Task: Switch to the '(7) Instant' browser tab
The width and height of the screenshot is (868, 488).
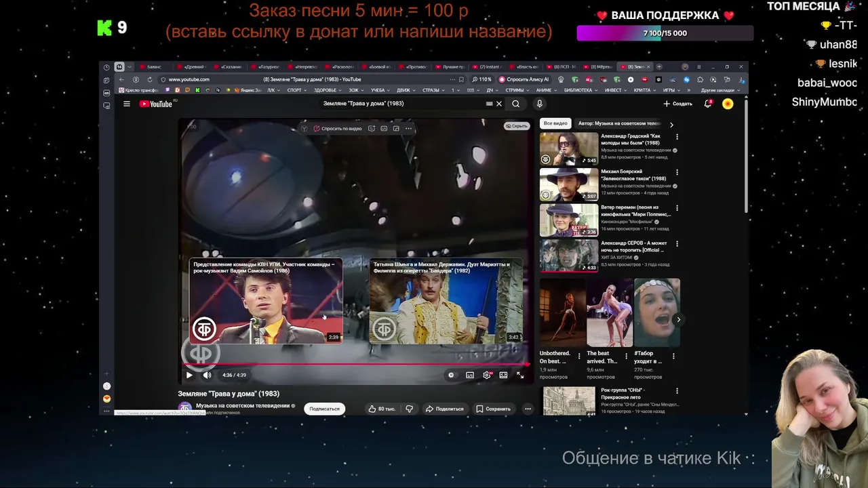Action: 488,67
